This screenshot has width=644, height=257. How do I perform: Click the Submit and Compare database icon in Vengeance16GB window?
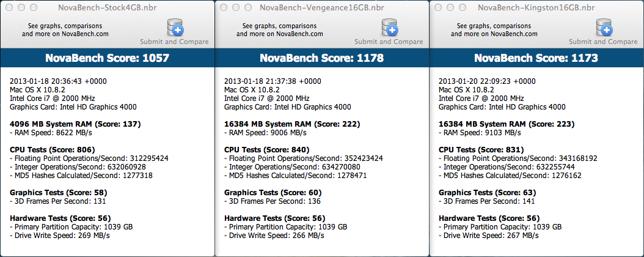pos(389,28)
